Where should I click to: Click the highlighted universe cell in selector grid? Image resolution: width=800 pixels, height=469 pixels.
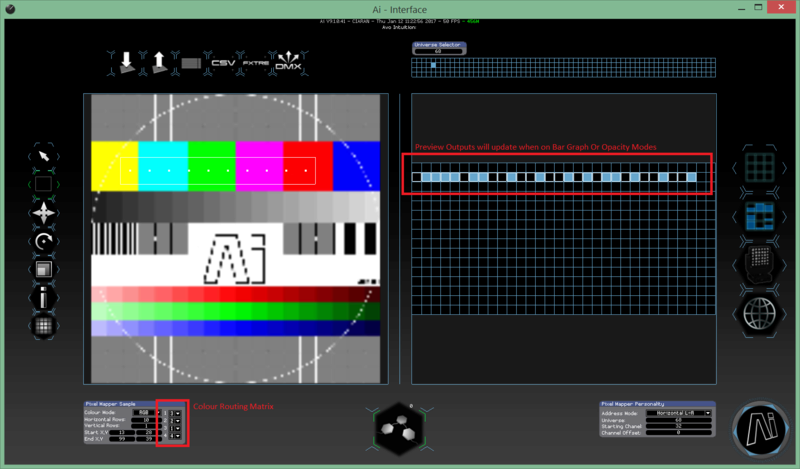pos(433,65)
